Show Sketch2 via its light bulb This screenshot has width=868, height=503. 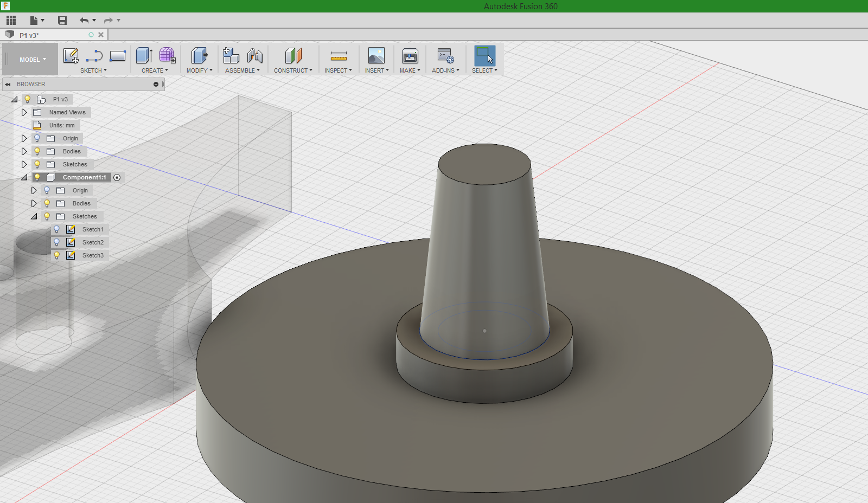coord(56,242)
